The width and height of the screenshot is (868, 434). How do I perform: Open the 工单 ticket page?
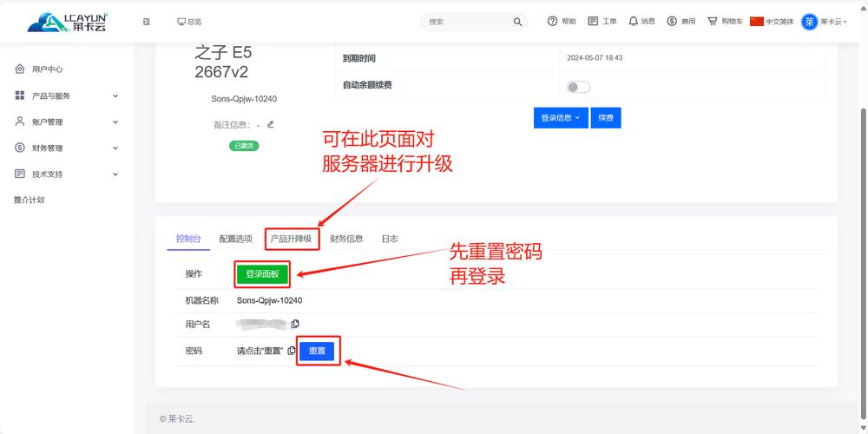(602, 22)
